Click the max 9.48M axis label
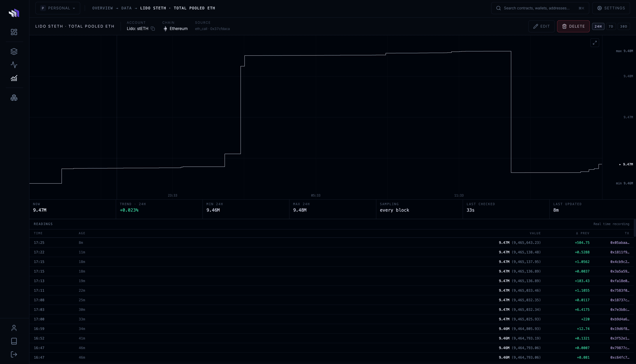Image resolution: width=636 pixels, height=364 pixels. tap(625, 51)
